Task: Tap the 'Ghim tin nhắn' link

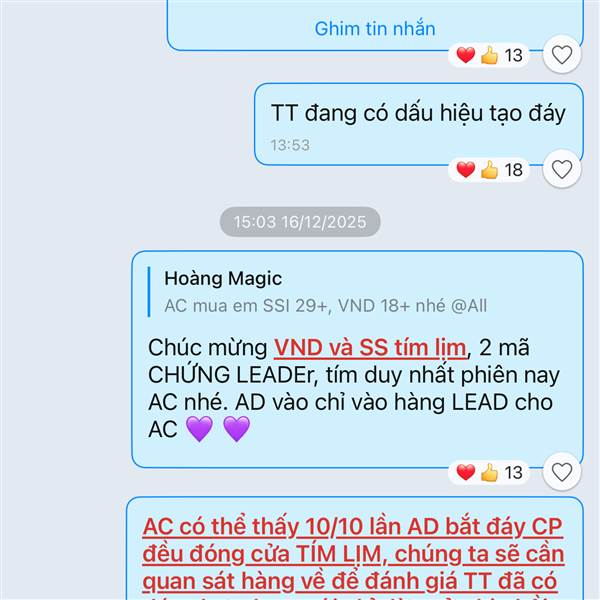Action: point(375,29)
